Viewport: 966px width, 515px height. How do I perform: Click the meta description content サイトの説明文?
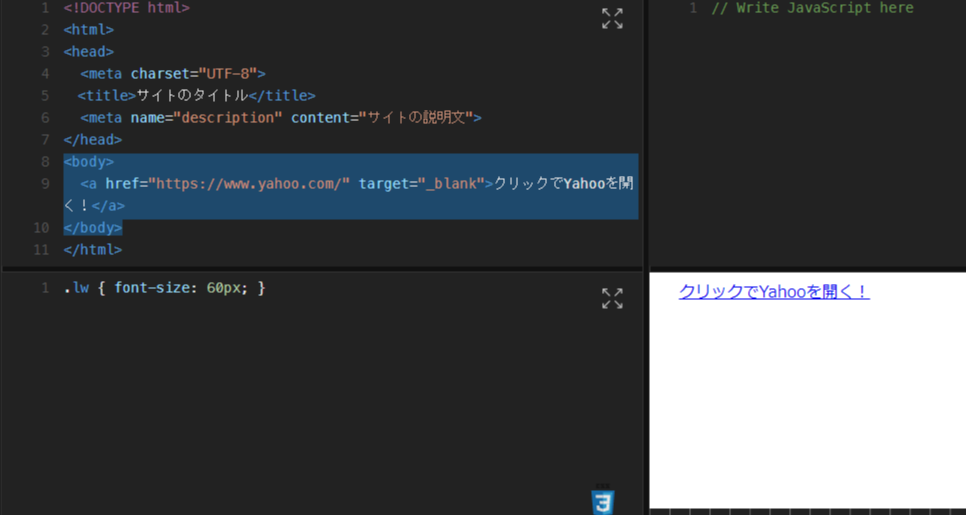click(416, 118)
